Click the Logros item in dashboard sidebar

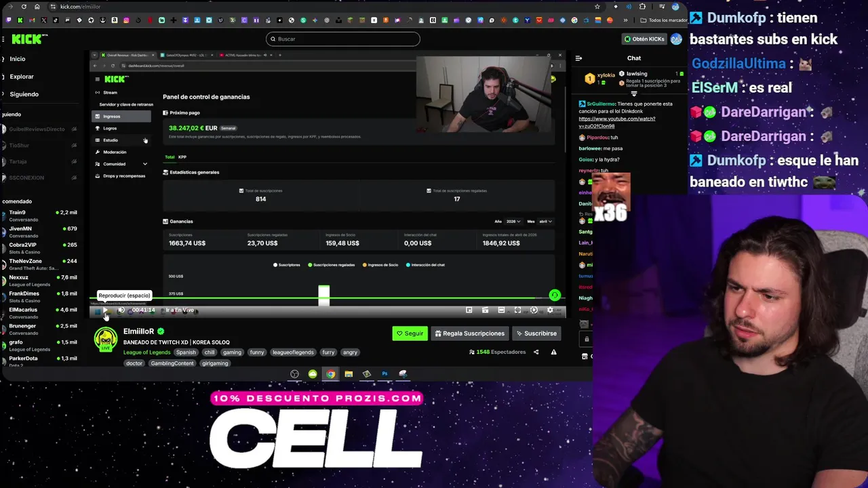[x=110, y=128]
